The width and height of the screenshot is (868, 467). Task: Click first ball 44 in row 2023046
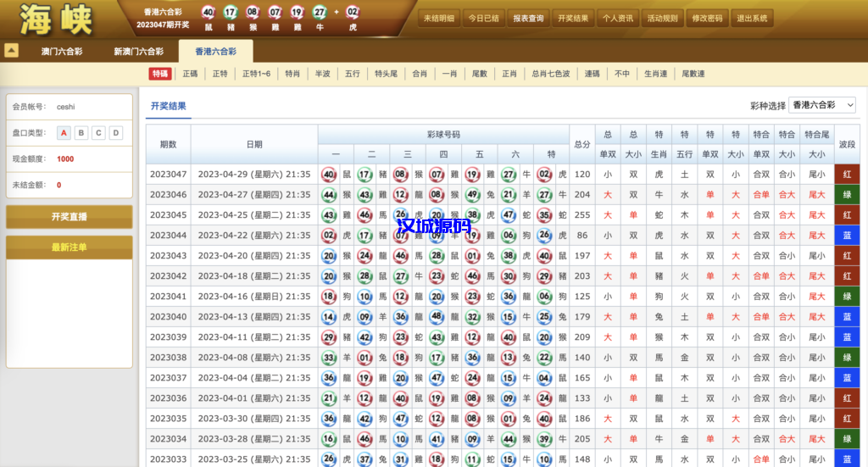pyautogui.click(x=329, y=195)
